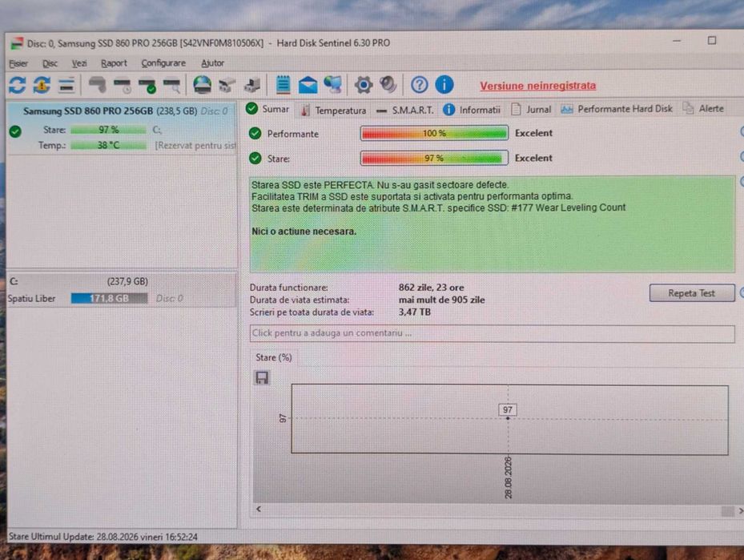744x560 pixels.
Task: Click the disk list lines toolbar icon
Action: (66, 86)
